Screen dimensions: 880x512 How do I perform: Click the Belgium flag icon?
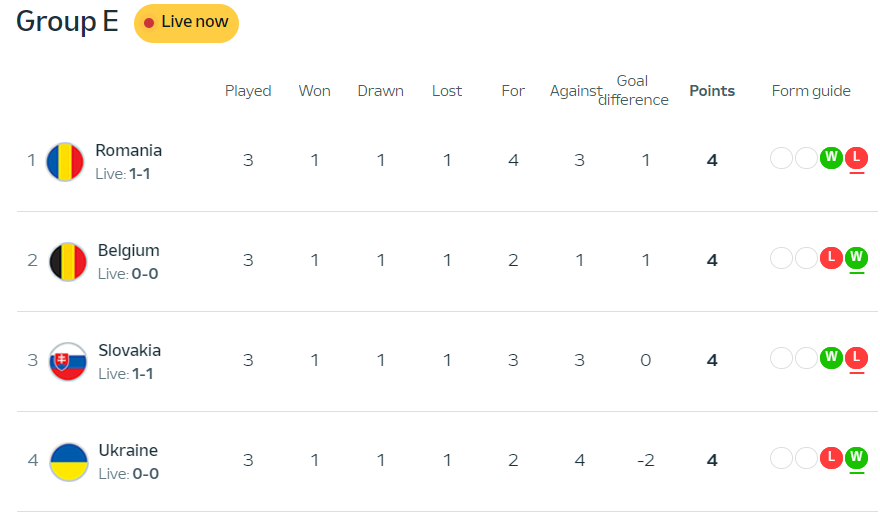[68, 261]
